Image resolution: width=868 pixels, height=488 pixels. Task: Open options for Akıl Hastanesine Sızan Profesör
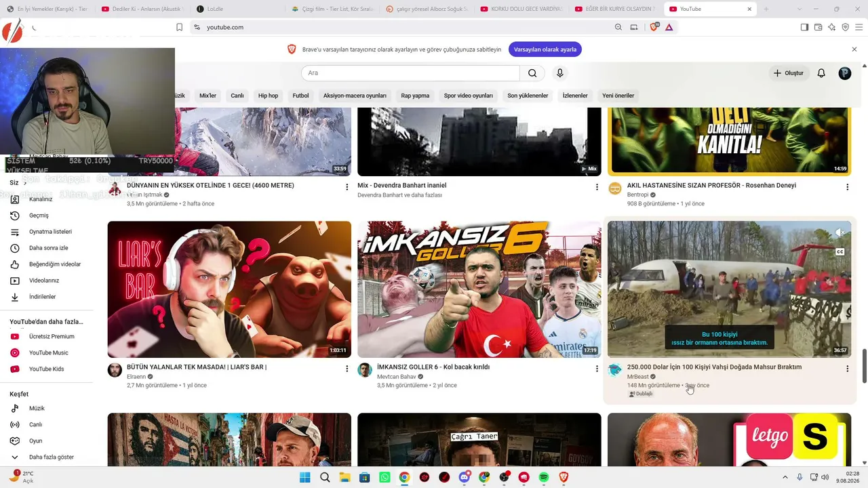click(847, 187)
